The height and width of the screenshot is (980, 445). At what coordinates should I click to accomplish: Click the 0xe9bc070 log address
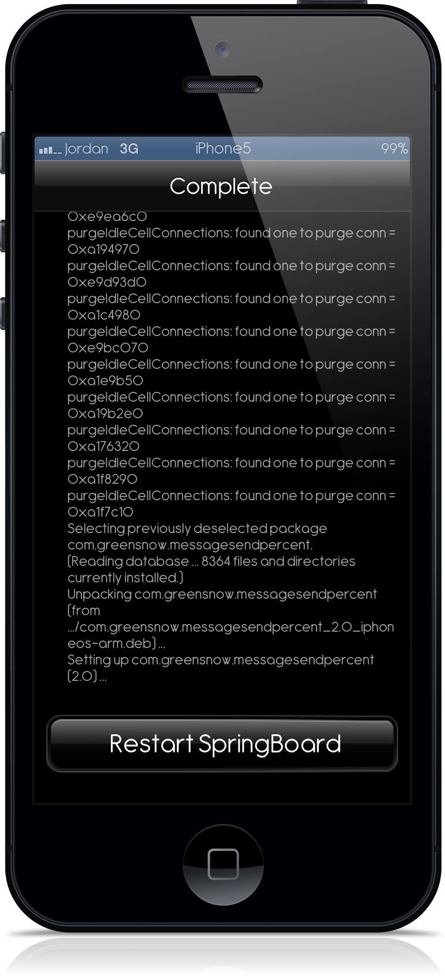[108, 348]
